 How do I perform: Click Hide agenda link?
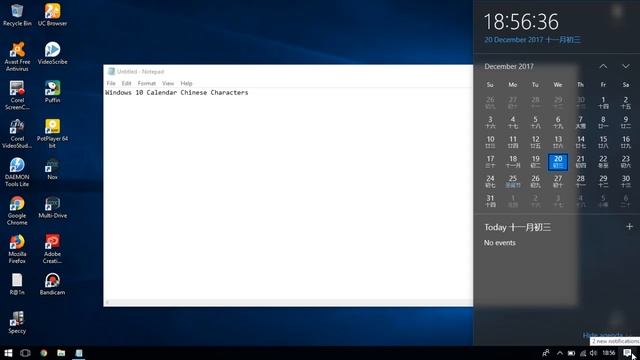(603, 335)
